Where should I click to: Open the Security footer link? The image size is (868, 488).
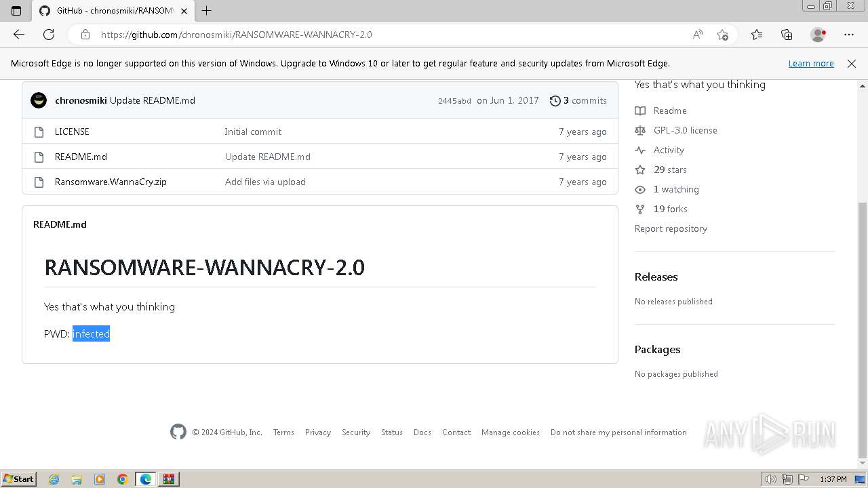pyautogui.click(x=356, y=432)
